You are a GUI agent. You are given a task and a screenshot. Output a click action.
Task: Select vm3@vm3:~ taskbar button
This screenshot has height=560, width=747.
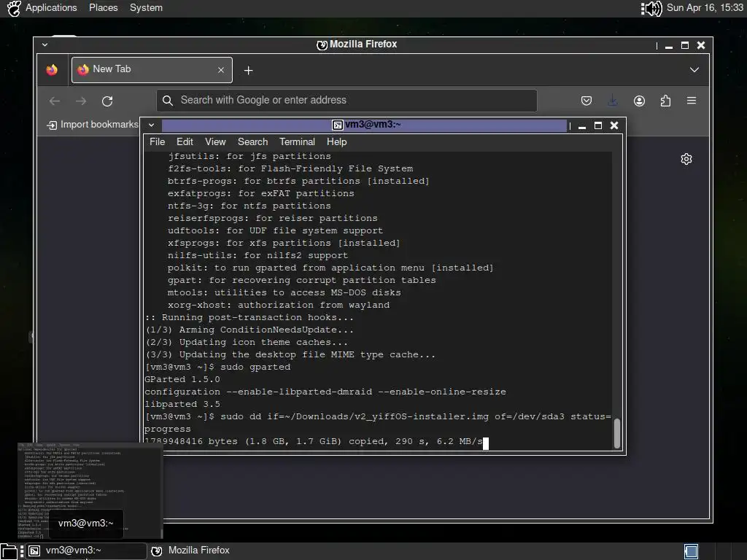[x=86, y=551]
